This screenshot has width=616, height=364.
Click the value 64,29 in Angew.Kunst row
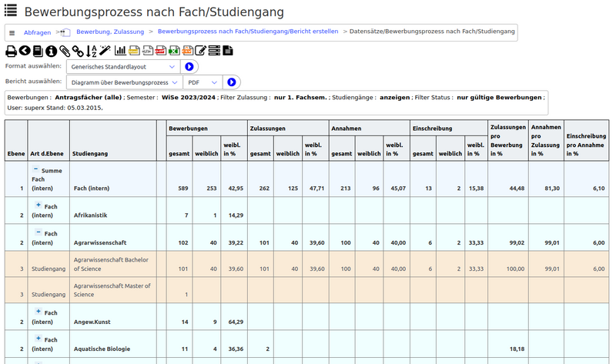coord(236,322)
